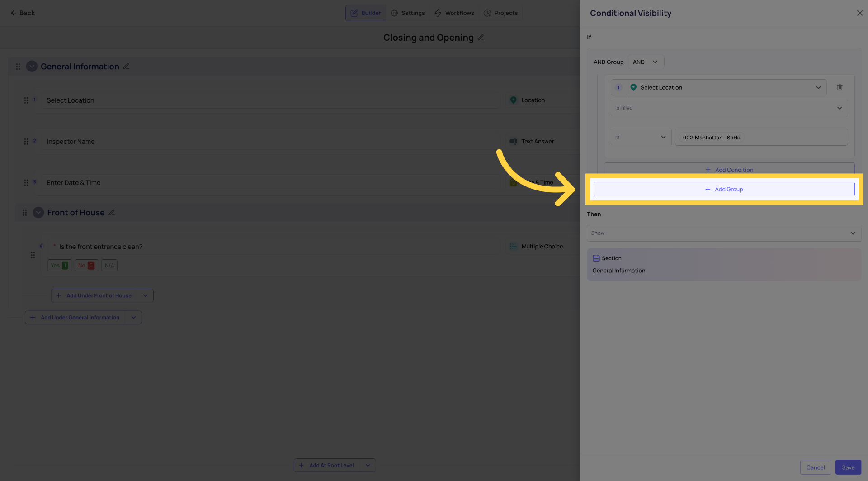Click the Text Answer type icon
This screenshot has width=868, height=481.
(x=514, y=141)
